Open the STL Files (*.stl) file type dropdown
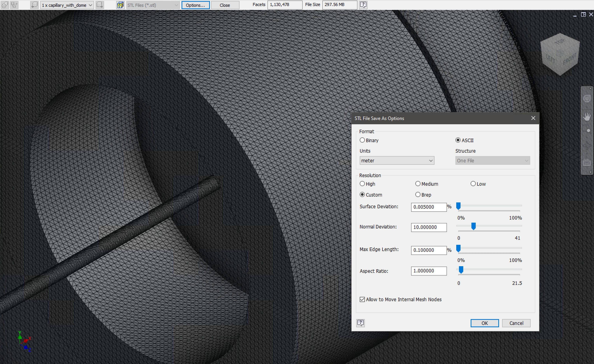The image size is (594, 364). 152,5
